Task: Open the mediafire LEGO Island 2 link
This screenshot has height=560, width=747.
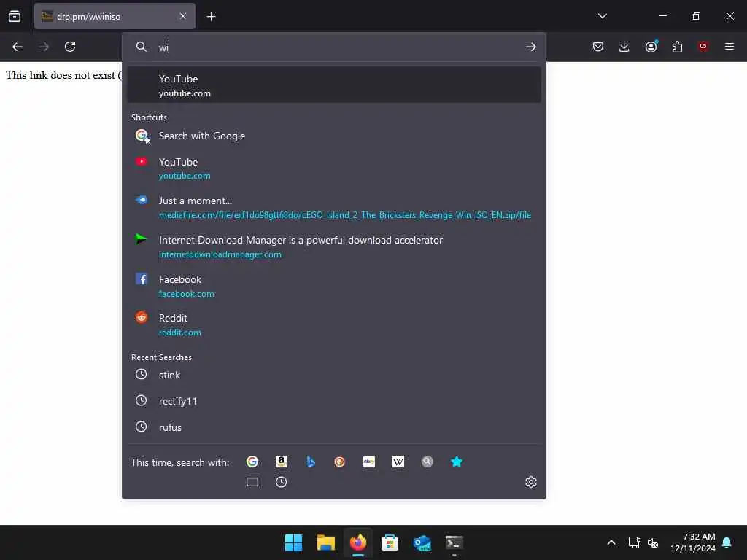Action: coord(334,208)
